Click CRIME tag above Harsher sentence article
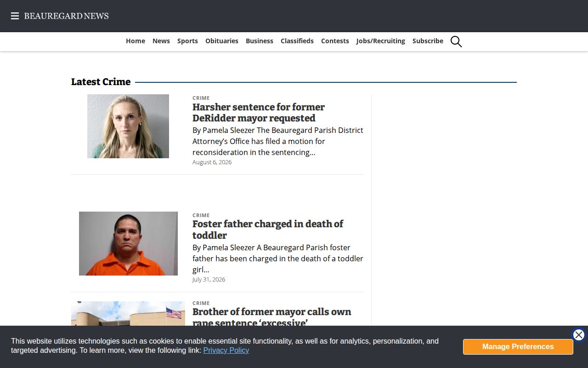 point(201,98)
